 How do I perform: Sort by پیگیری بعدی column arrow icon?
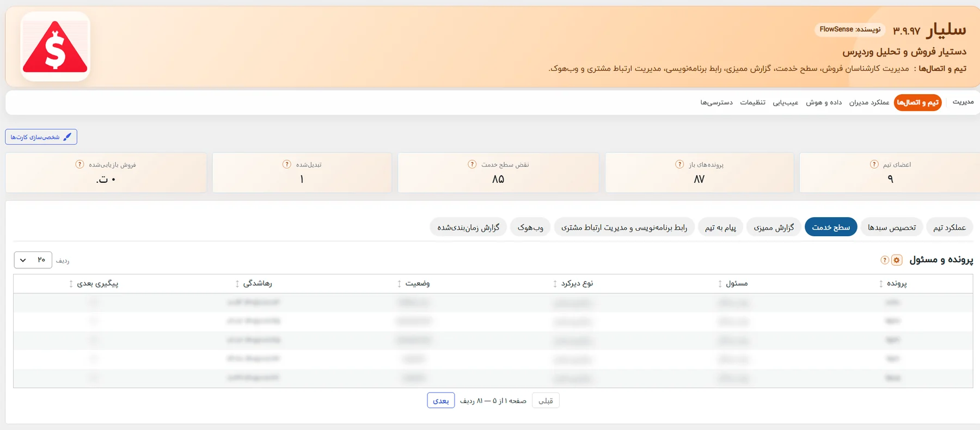point(71,284)
